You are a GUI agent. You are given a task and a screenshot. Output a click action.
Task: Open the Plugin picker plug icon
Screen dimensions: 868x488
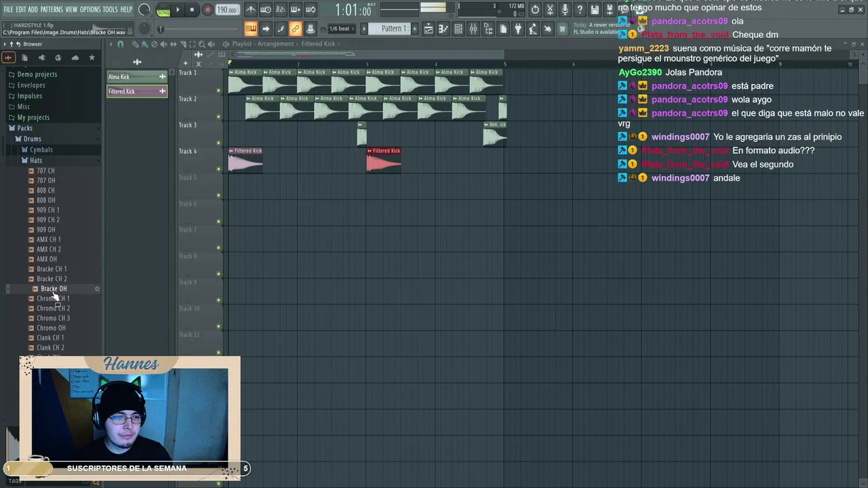(x=518, y=29)
